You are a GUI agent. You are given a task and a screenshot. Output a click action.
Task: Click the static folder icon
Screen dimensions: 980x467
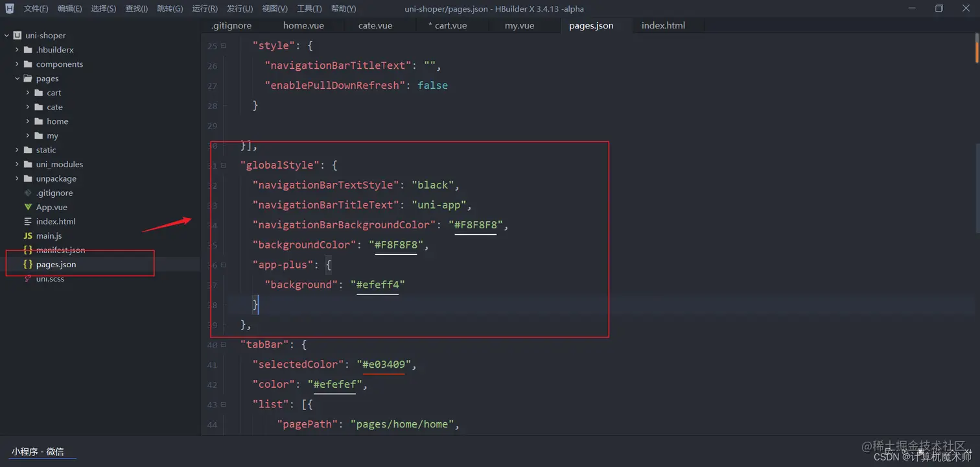point(28,150)
